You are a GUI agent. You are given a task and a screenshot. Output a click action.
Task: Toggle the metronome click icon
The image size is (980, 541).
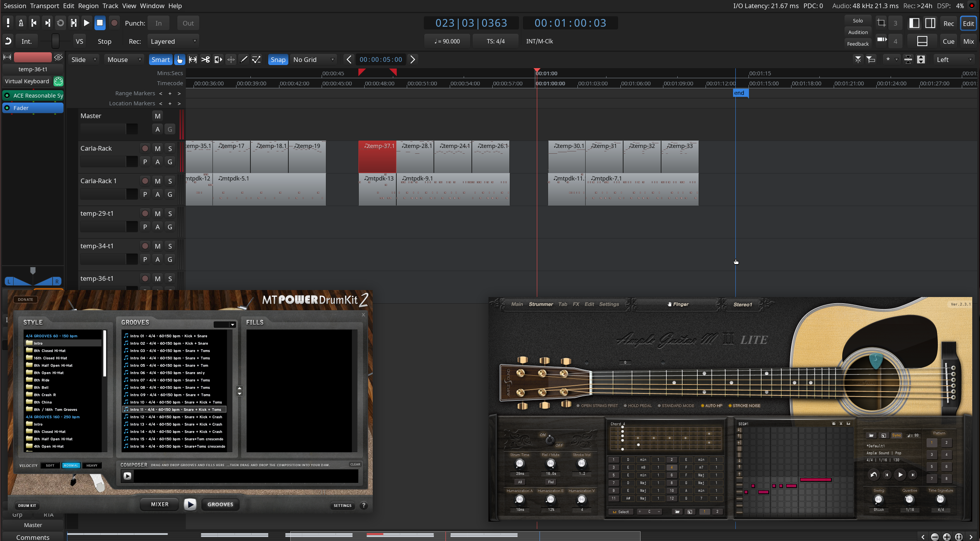click(x=21, y=23)
